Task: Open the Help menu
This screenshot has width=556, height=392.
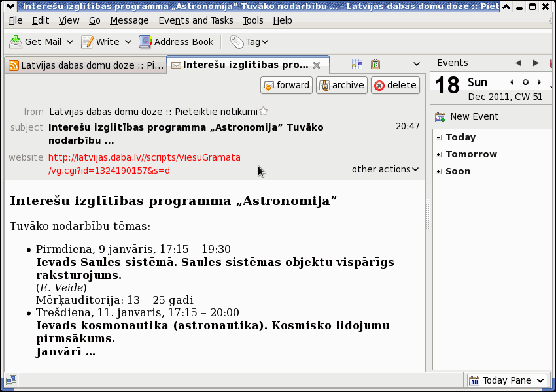Action: pos(283,20)
